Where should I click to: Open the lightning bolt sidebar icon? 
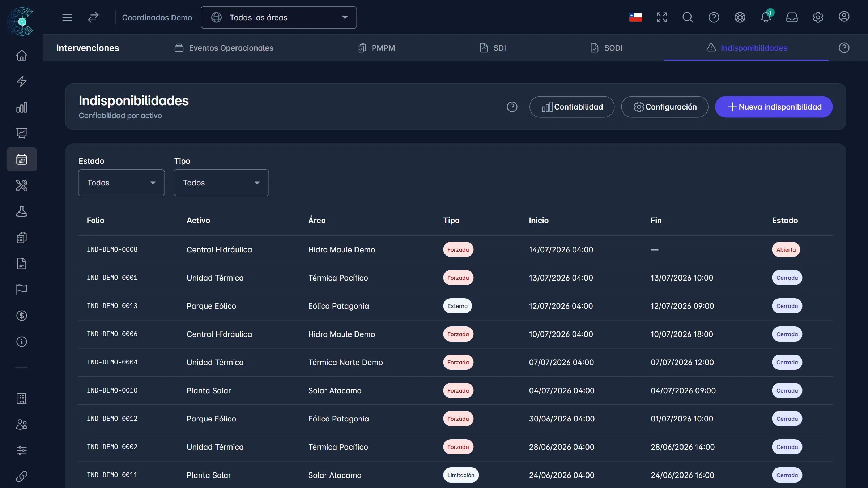click(x=22, y=81)
